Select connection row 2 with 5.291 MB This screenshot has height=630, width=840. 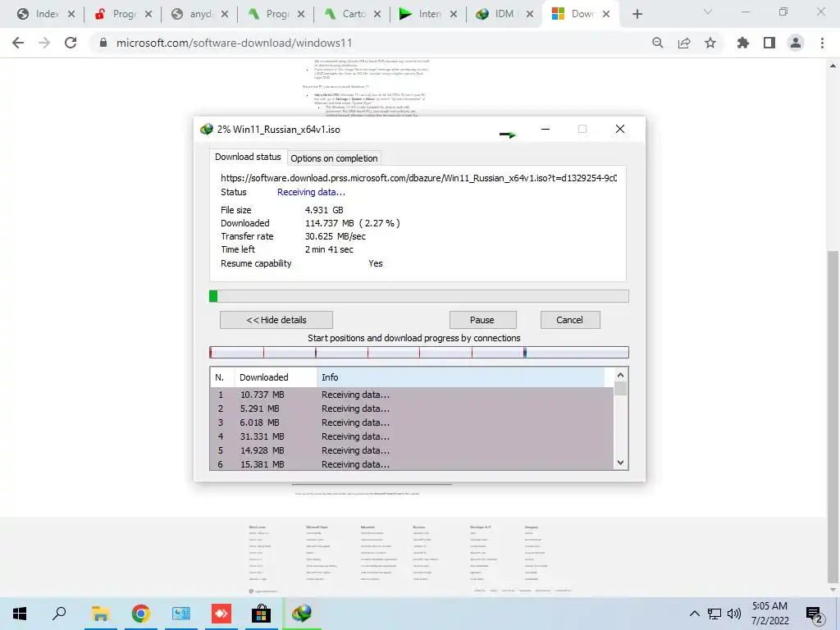pos(412,409)
